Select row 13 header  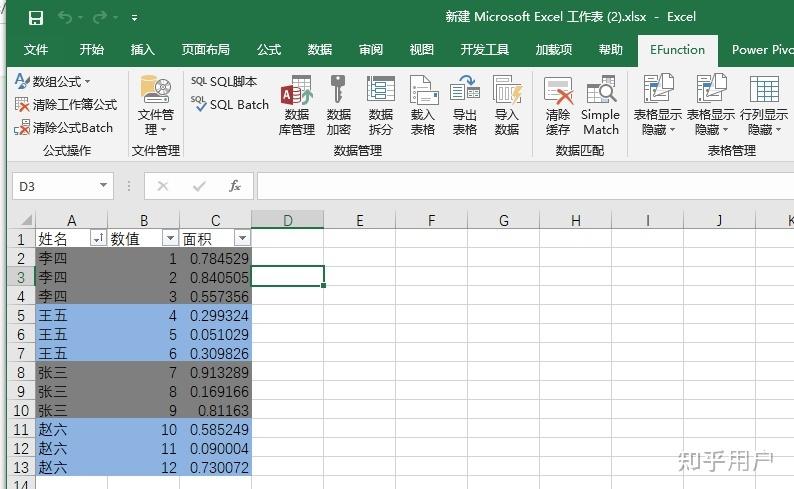click(x=21, y=467)
